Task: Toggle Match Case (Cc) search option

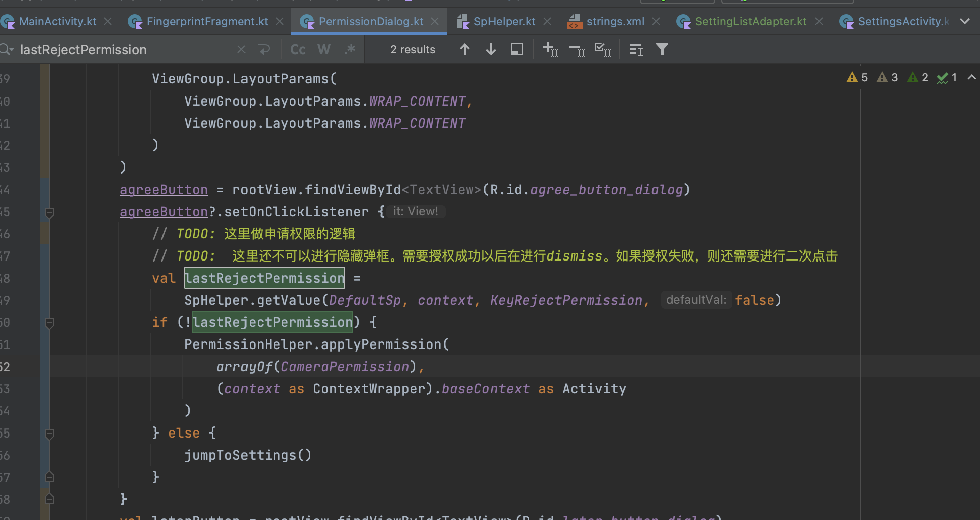Action: pos(298,49)
